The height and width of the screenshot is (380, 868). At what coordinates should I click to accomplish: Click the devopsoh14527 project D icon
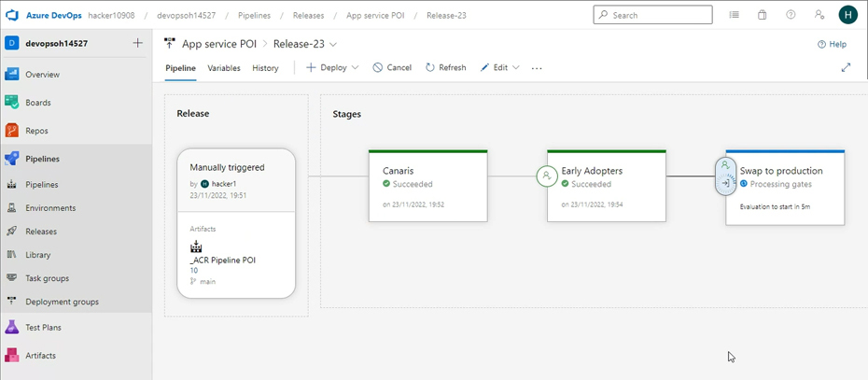click(x=11, y=43)
